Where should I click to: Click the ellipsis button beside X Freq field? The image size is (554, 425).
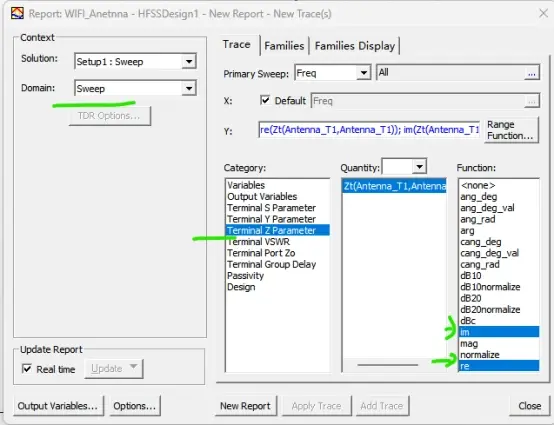tap(532, 101)
